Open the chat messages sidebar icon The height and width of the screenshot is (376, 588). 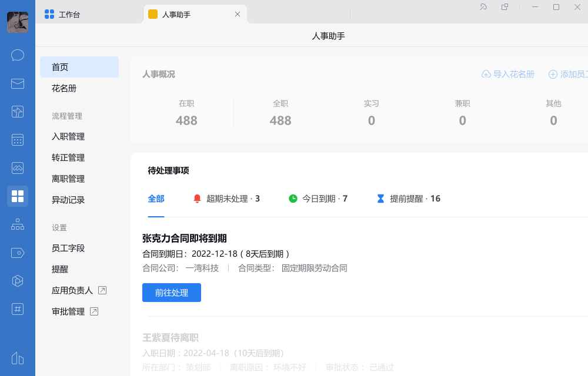(x=18, y=55)
